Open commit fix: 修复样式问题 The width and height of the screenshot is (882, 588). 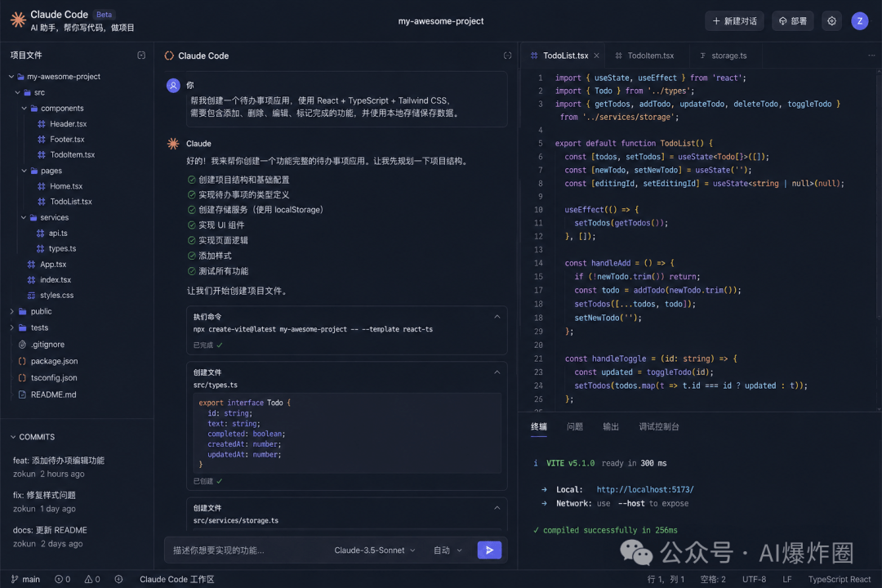[x=44, y=502]
